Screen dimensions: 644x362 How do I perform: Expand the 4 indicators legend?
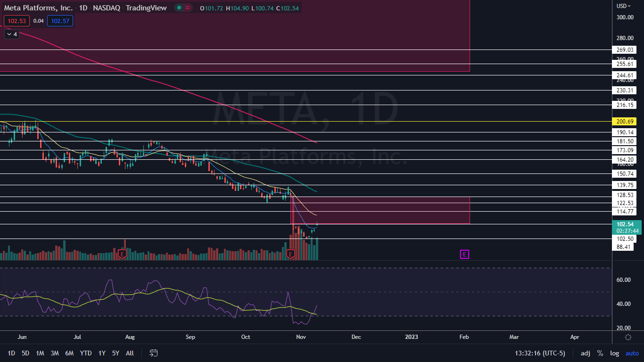point(12,34)
